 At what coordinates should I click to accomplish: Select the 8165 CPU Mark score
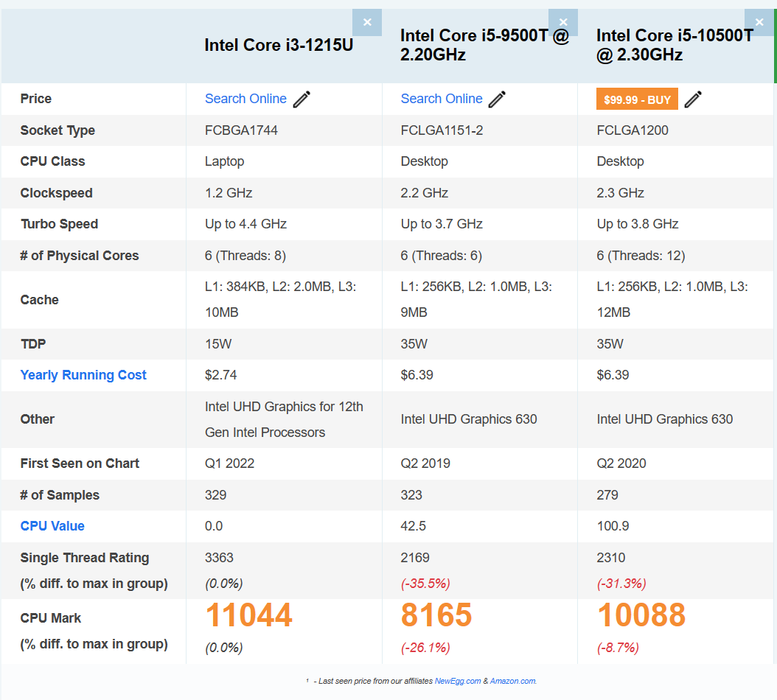pyautogui.click(x=436, y=615)
